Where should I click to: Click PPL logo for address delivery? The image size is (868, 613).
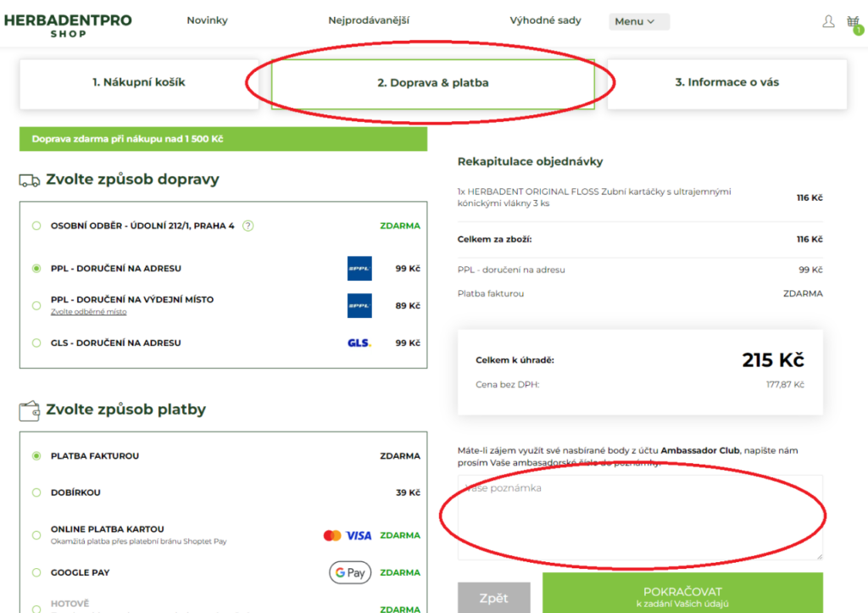tap(359, 269)
